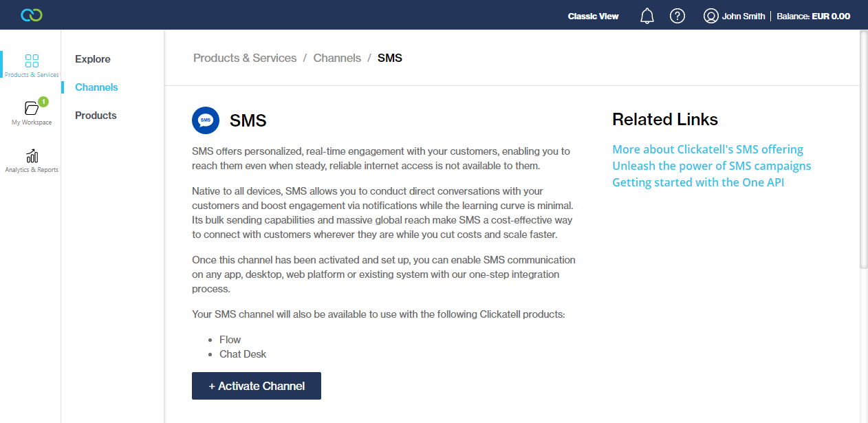Switch to Classic View
This screenshot has width=868, height=423.
(x=593, y=16)
